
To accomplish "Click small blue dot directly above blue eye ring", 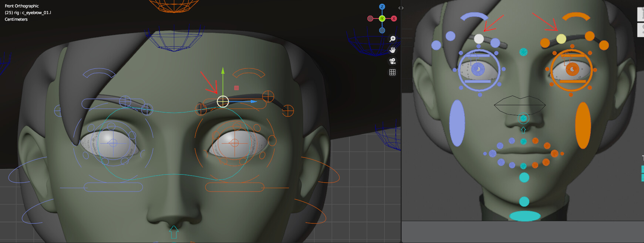I will [x=479, y=47].
